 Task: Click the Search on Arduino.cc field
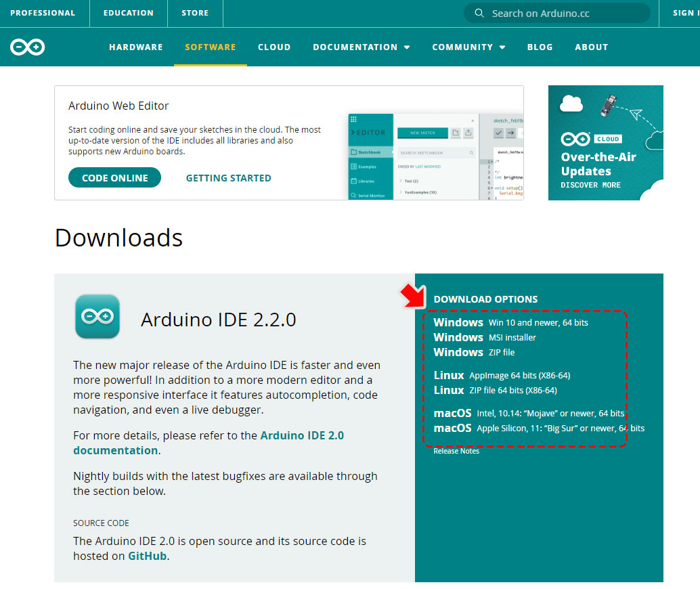click(557, 13)
